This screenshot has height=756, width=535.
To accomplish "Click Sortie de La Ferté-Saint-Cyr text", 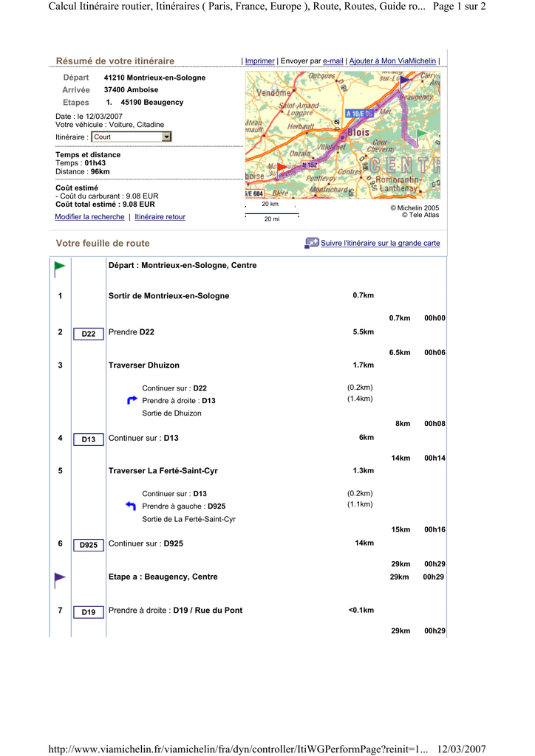I will (188, 519).
